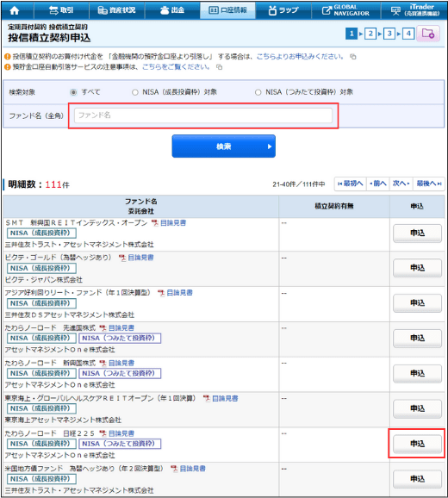Open the 資産状況 tab
Screen dimensions: 448x498
point(116,10)
